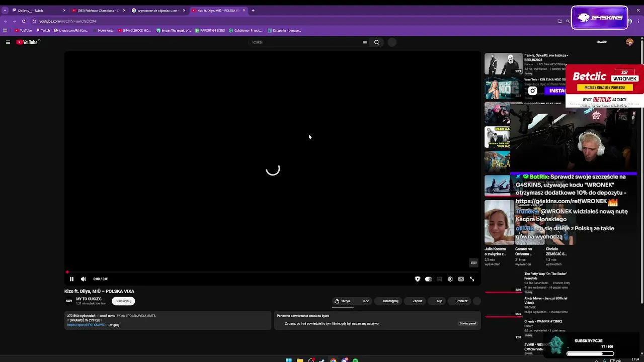Like the video with thumbs up
The width and height of the screenshot is (644, 362).
pyautogui.click(x=342, y=301)
